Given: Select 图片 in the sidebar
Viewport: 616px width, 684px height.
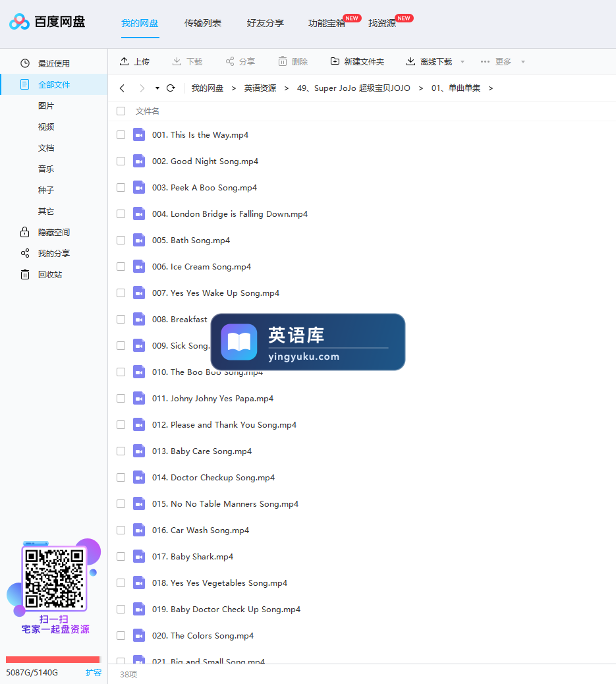Looking at the screenshot, I should (x=46, y=105).
